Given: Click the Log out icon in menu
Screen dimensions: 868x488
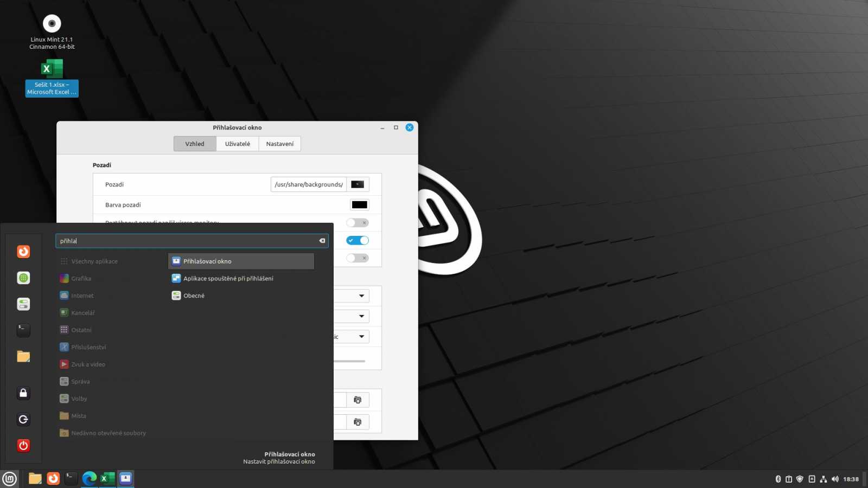Looking at the screenshot, I should [x=23, y=419].
